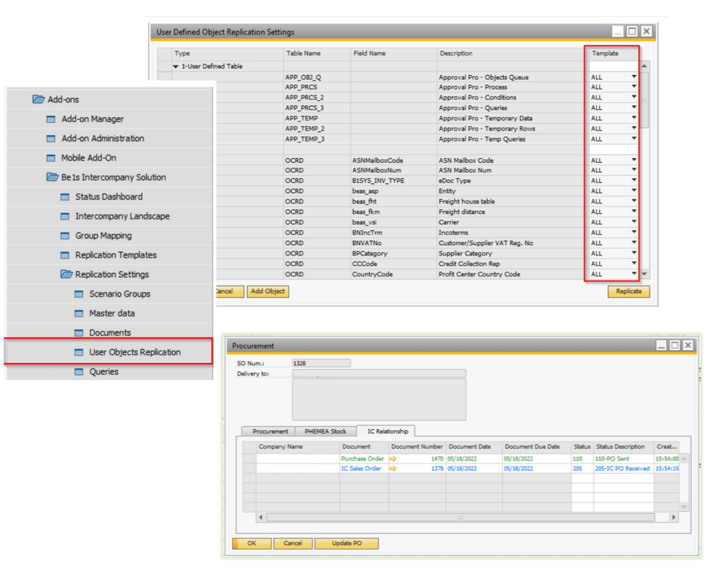Screen dimensions: 728x582
Task: Switch to the Procurement tab
Action: (270, 431)
